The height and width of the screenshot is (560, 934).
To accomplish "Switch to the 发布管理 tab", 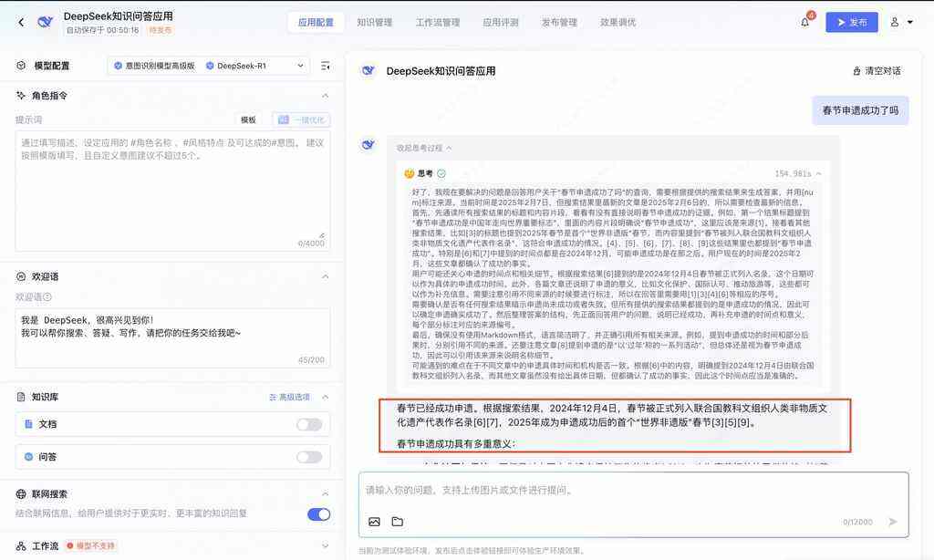I will coord(559,22).
